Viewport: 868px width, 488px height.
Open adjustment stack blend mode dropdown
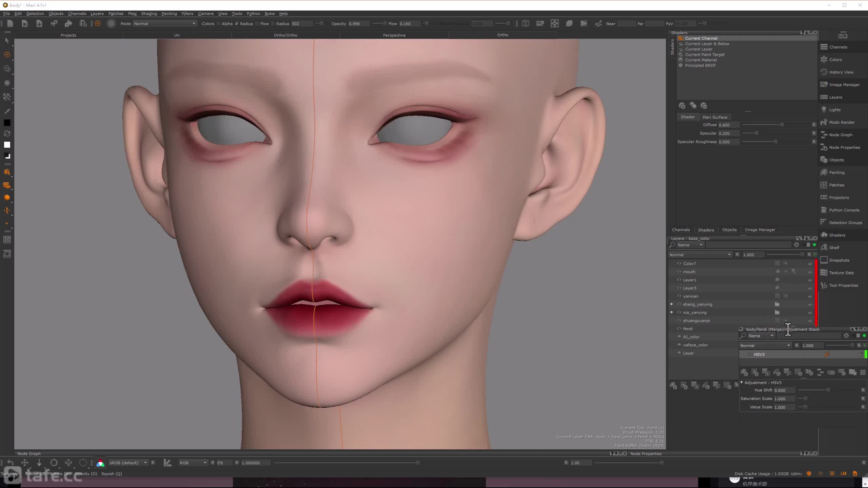765,345
